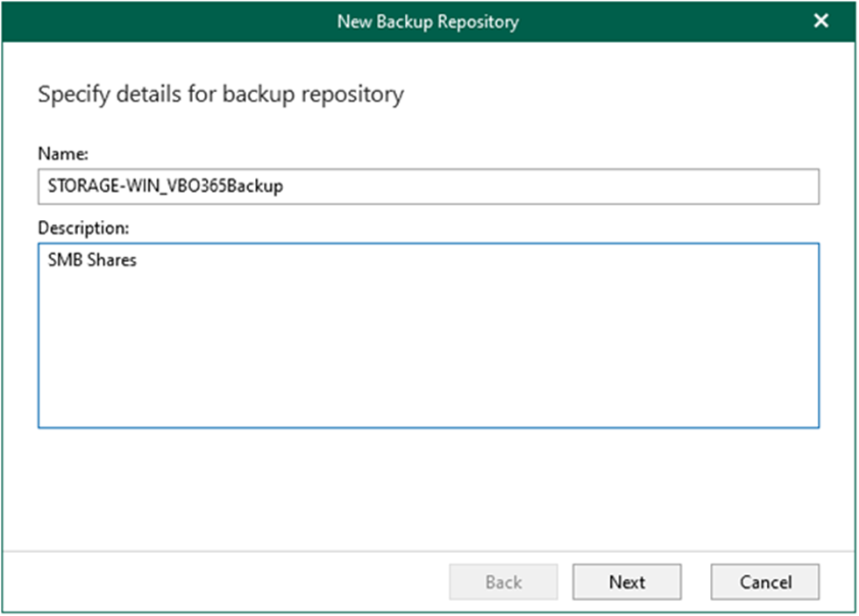This screenshot has width=859, height=616.
Task: Click the white area right of the heading
Action: pyautogui.click(x=614, y=95)
